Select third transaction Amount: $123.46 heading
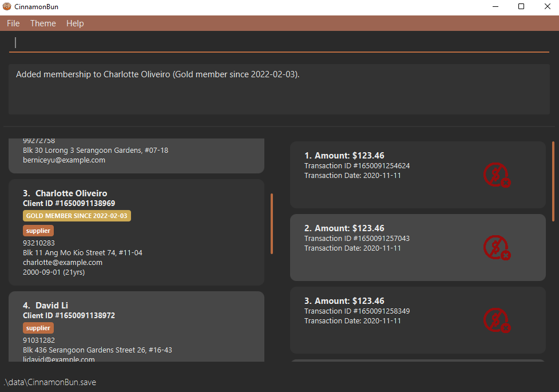The height and width of the screenshot is (392, 559). 344,301
